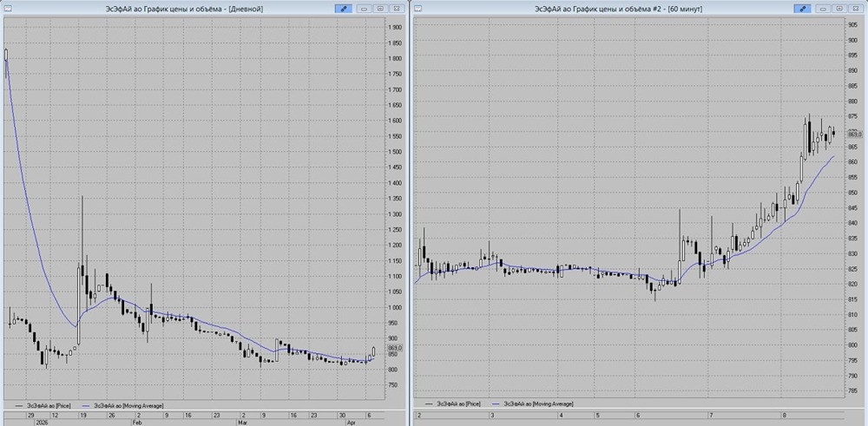The height and width of the screenshot is (426, 868).
Task: Minimize the Дневной chart window
Action: (x=365, y=9)
